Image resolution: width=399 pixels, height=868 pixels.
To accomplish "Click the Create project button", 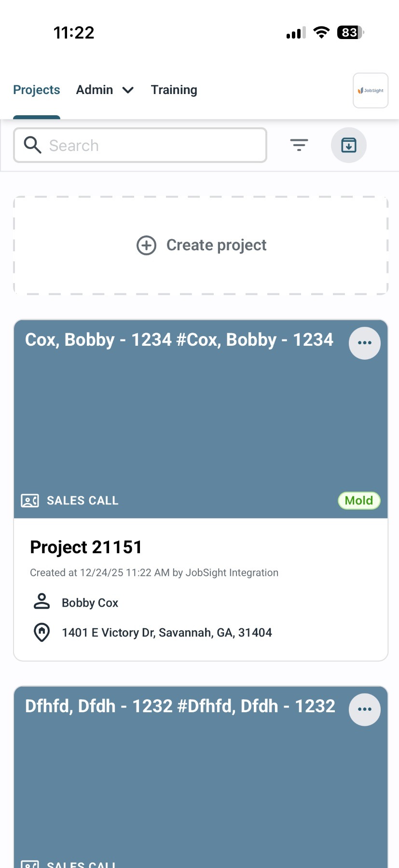I will pos(216,245).
